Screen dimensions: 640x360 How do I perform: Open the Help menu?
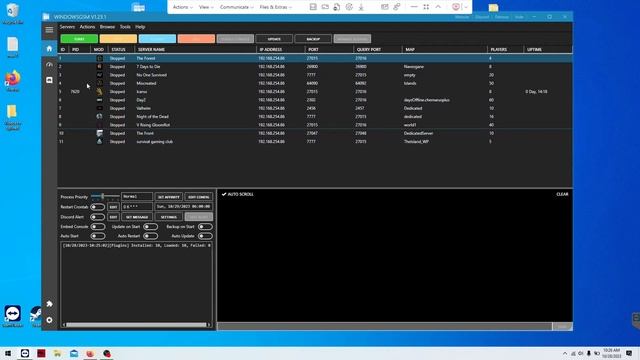140,27
